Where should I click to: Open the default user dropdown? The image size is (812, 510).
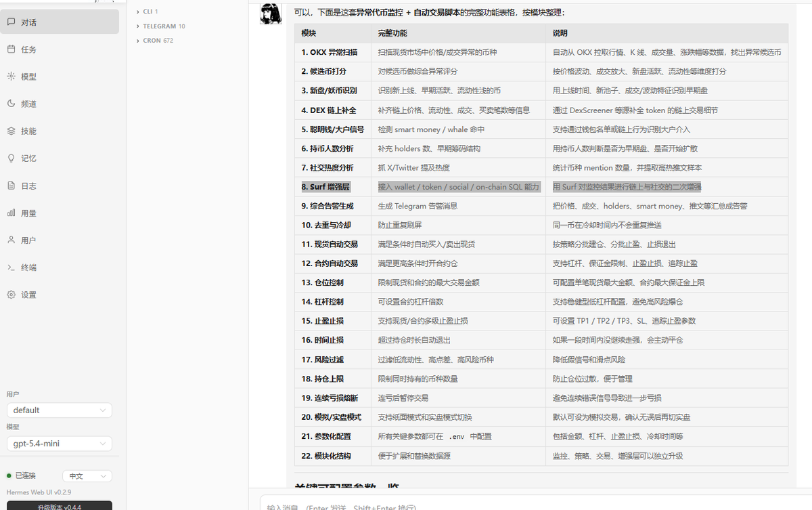pos(59,410)
